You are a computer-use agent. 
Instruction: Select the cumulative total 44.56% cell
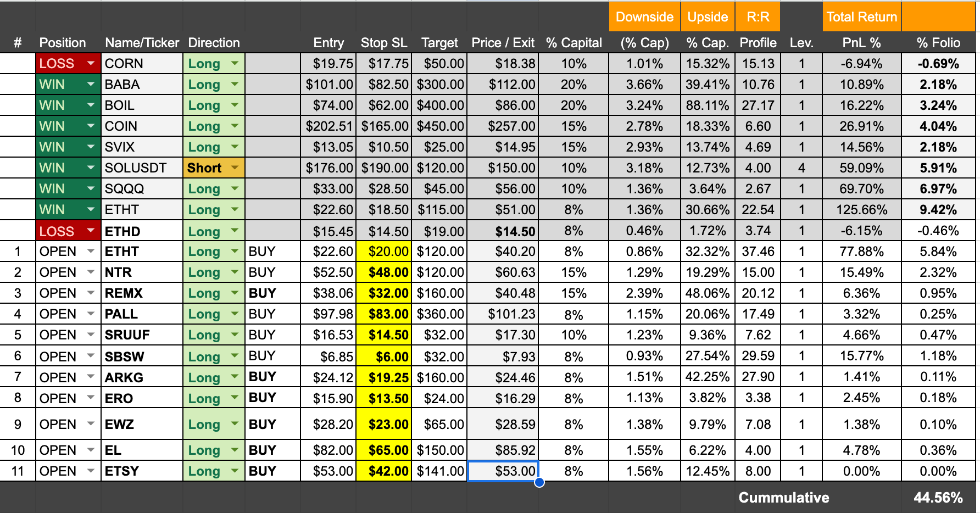tap(938, 498)
